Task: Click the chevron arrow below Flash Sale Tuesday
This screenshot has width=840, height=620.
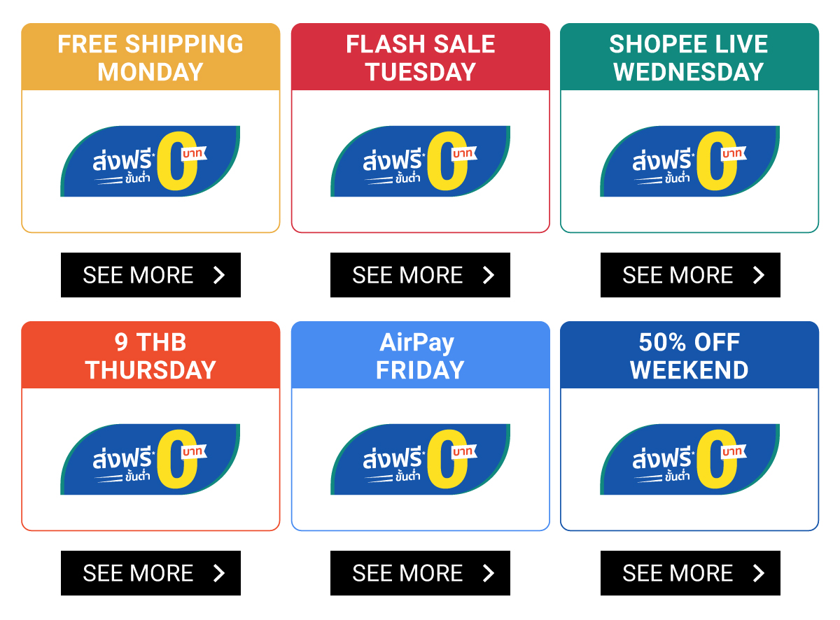Action: (489, 275)
